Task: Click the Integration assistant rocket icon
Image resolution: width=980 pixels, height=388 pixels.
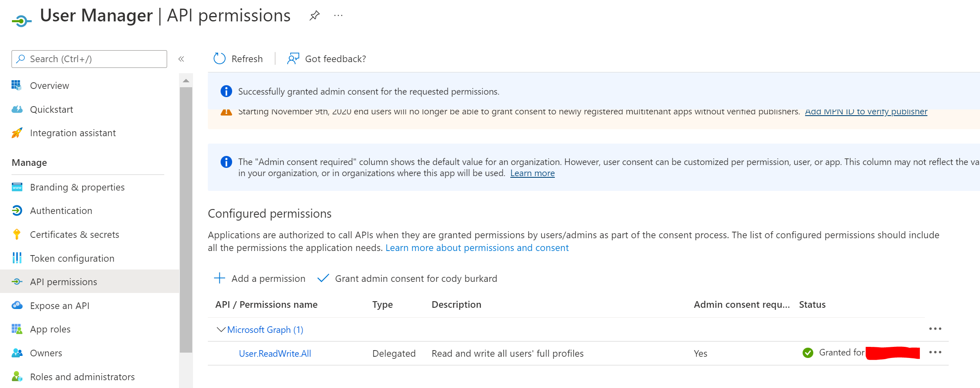Action: click(17, 133)
